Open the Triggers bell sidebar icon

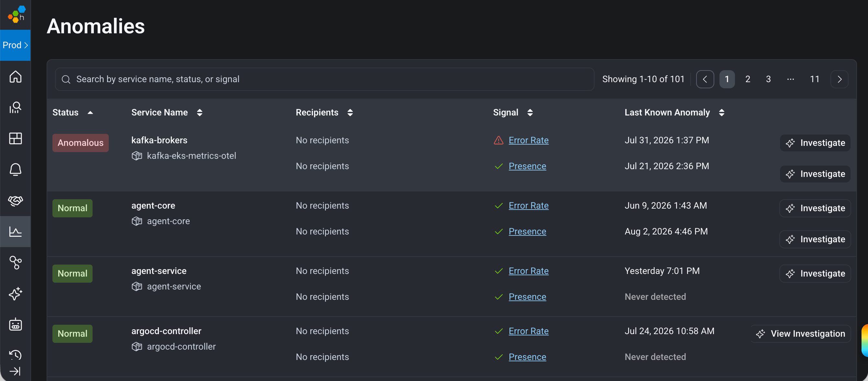tap(16, 169)
